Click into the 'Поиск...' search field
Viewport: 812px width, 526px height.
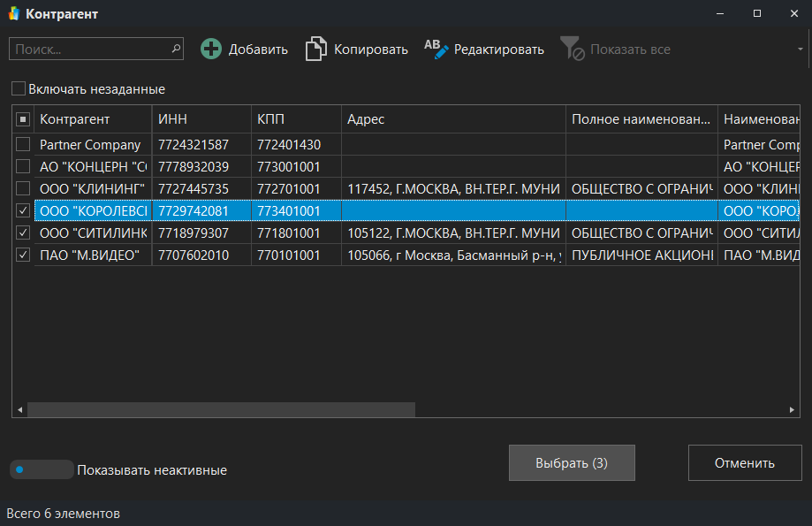[88, 50]
